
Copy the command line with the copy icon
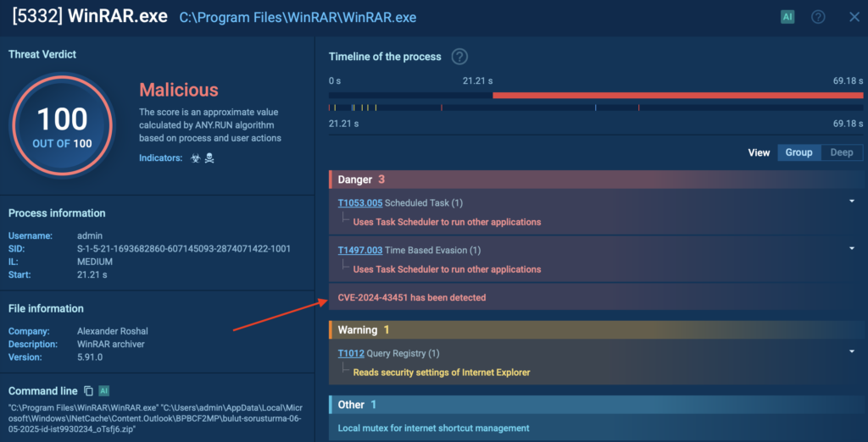(x=88, y=391)
